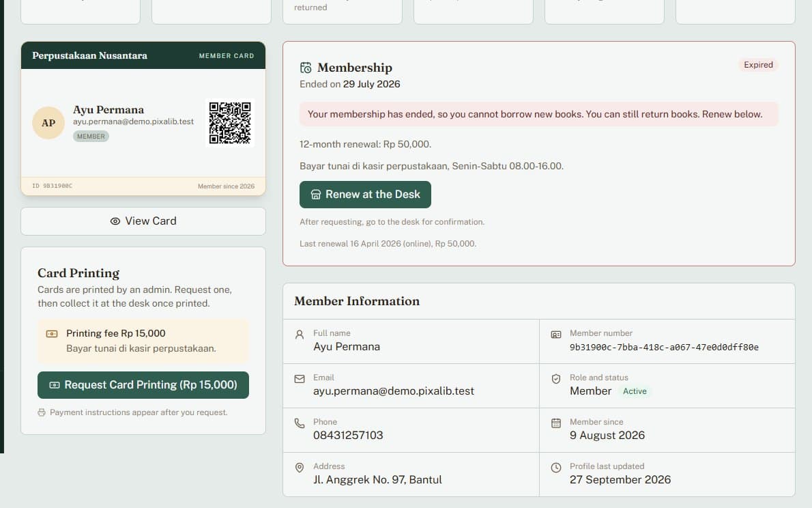Click the phone number 08431257103

tap(348, 436)
